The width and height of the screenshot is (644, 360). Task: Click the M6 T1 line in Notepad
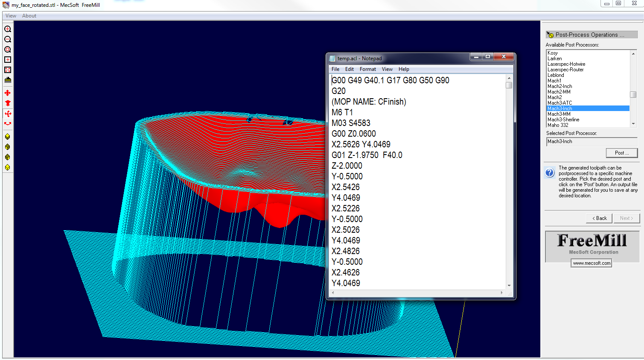[342, 112]
